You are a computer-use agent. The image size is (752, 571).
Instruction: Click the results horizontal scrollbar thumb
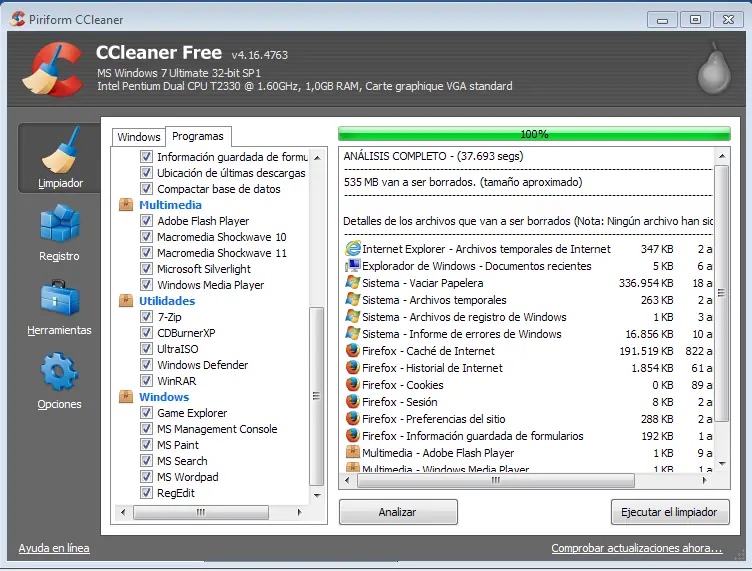[x=496, y=480]
